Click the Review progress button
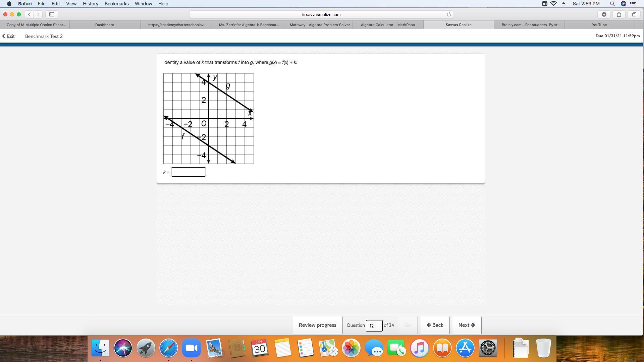This screenshot has width=644, height=362. 317,325
